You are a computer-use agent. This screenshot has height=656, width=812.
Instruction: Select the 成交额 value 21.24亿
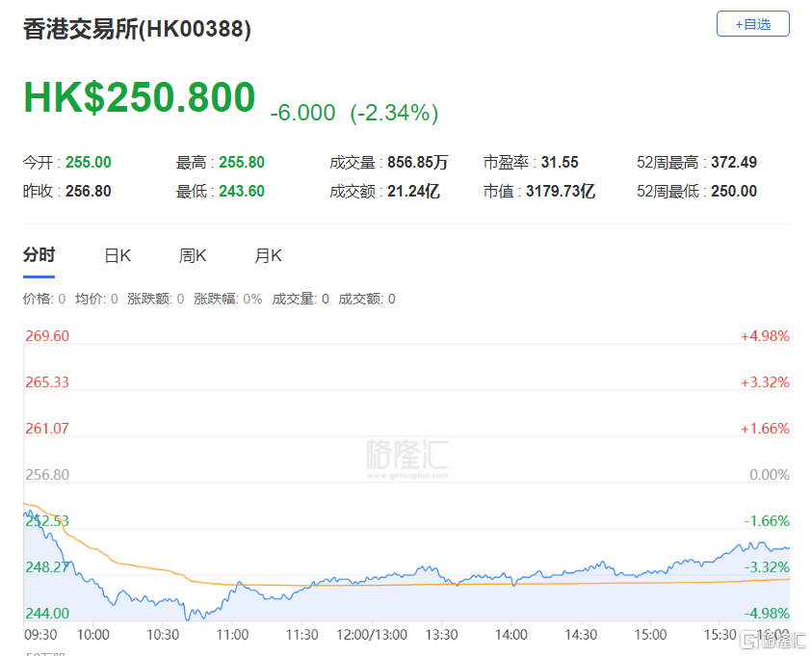click(414, 191)
